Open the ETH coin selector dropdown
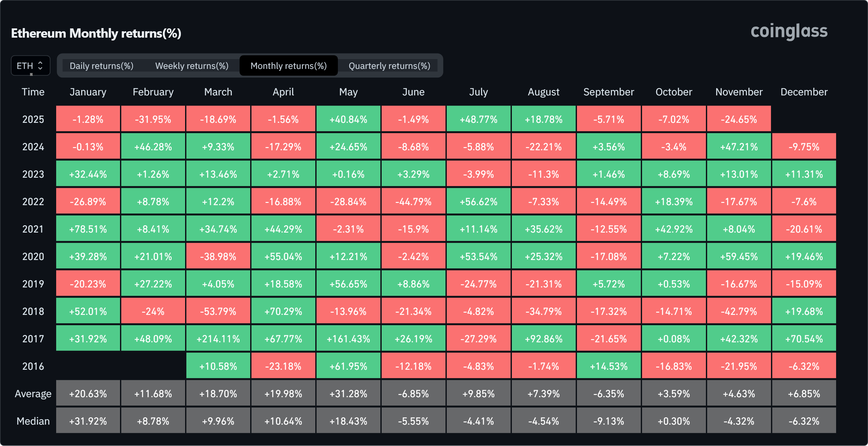 (30, 65)
